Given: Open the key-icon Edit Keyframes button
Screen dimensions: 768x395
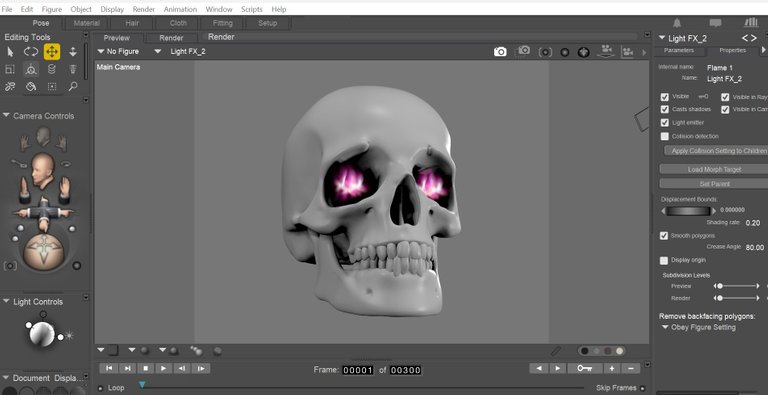Looking at the screenshot, I should [584, 369].
